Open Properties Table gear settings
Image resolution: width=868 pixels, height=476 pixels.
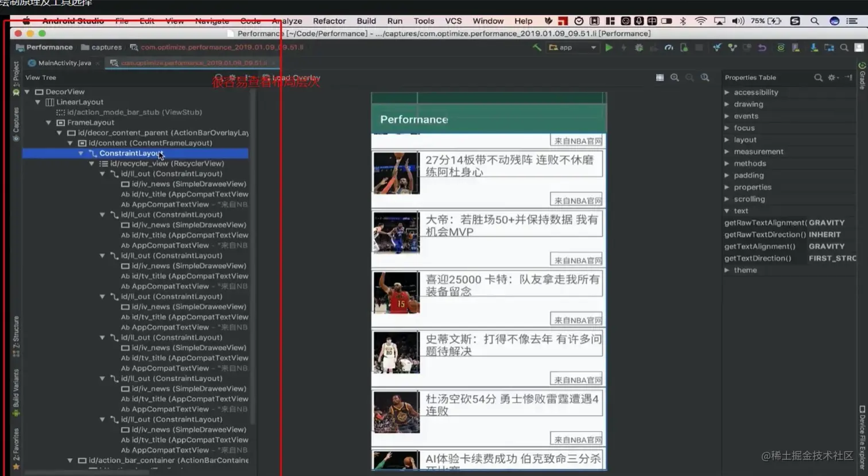[x=832, y=78]
